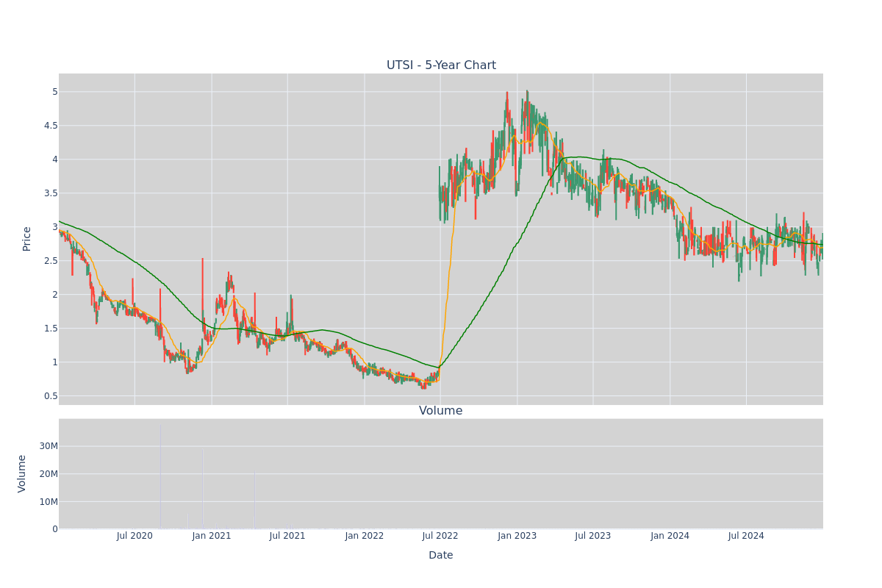Click the price tick label '5'

[x=54, y=92]
